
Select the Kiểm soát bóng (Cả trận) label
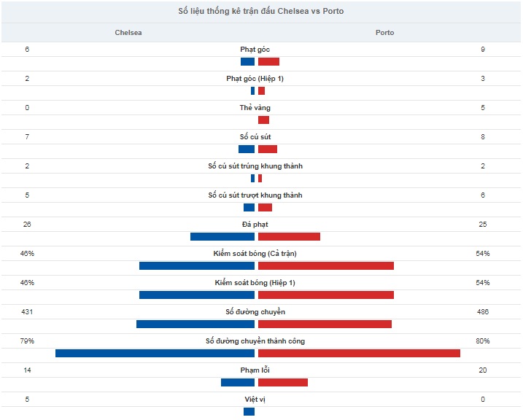click(255, 254)
